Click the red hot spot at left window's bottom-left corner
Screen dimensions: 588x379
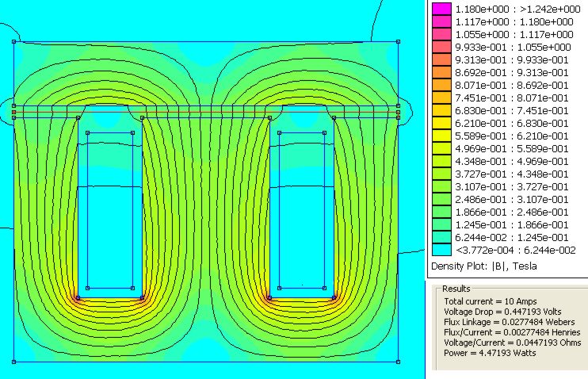(78, 299)
